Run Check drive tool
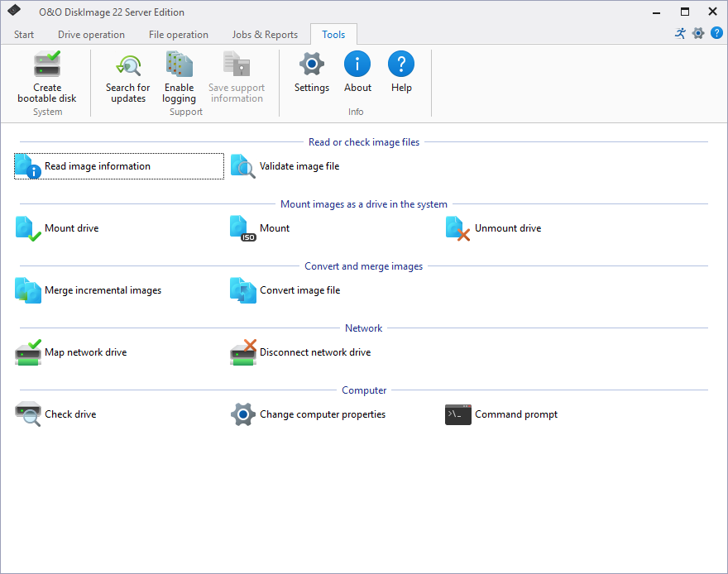This screenshot has height=574, width=728. tap(69, 414)
